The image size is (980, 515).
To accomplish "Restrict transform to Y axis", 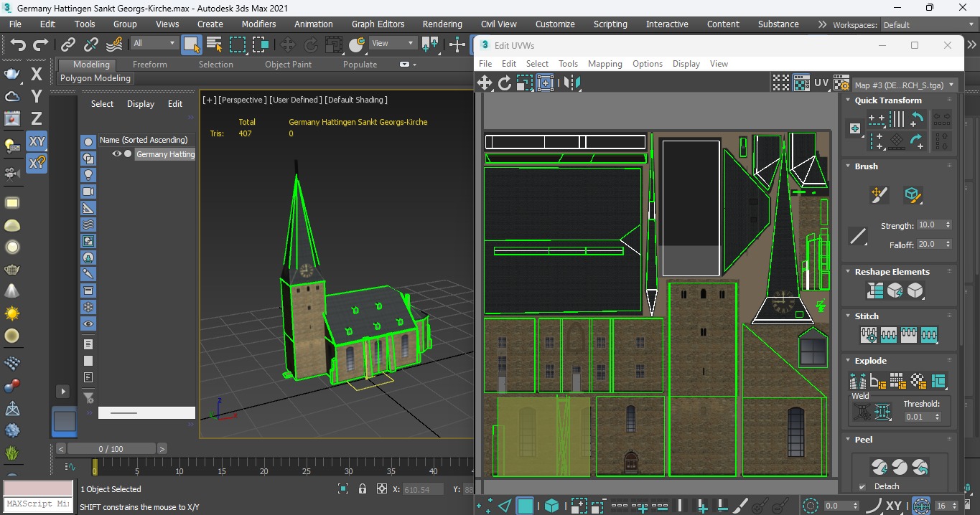I will click(x=37, y=96).
